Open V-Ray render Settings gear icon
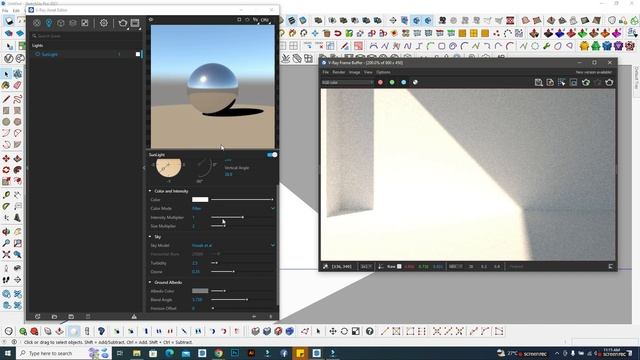 pos(104,23)
